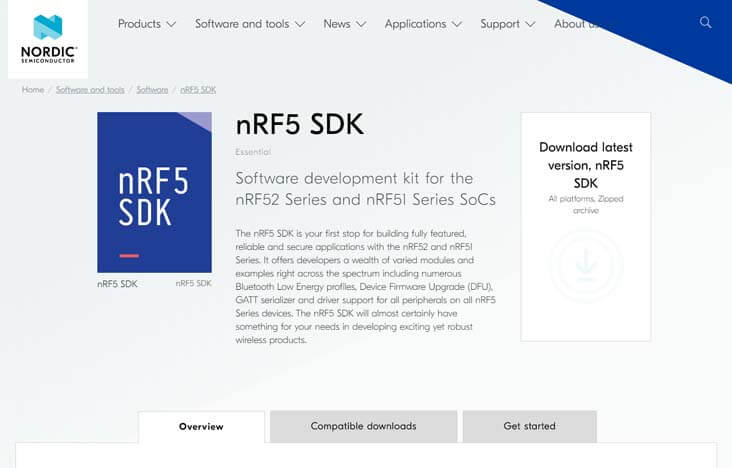The height and width of the screenshot is (468, 732).
Task: Expand the Support chevron
Action: pos(530,24)
